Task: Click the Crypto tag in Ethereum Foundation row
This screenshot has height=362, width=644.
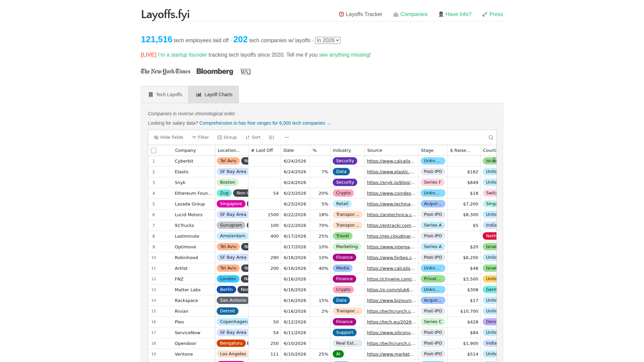Action: tap(343, 193)
